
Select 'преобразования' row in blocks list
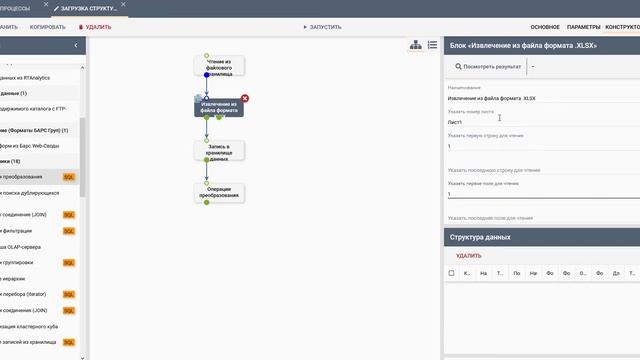[40, 177]
